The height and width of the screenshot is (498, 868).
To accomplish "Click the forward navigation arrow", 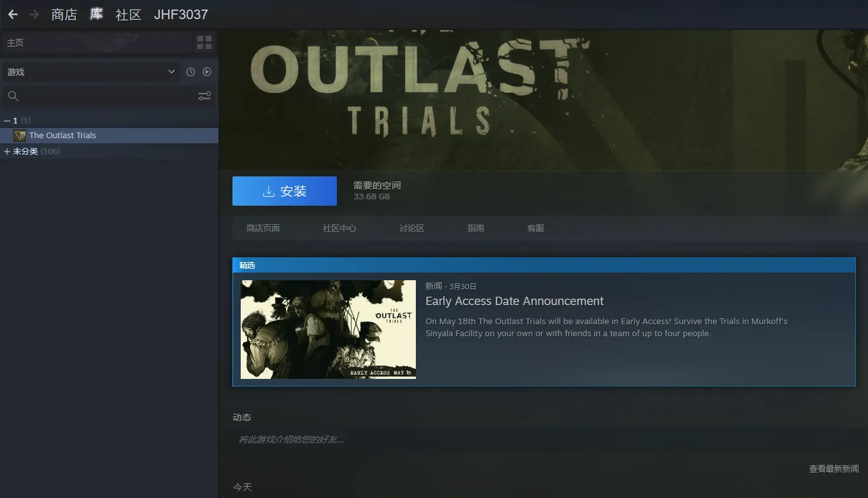I will click(34, 14).
